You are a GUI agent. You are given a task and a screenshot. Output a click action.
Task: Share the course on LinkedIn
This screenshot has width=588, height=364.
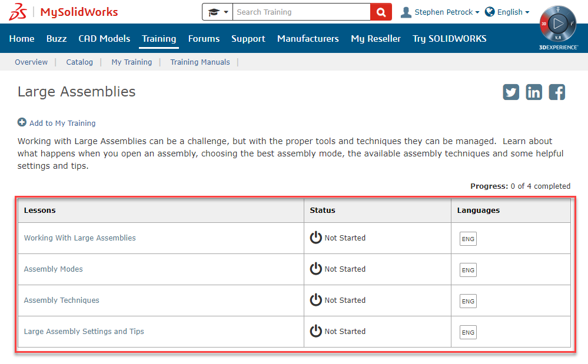click(x=534, y=92)
